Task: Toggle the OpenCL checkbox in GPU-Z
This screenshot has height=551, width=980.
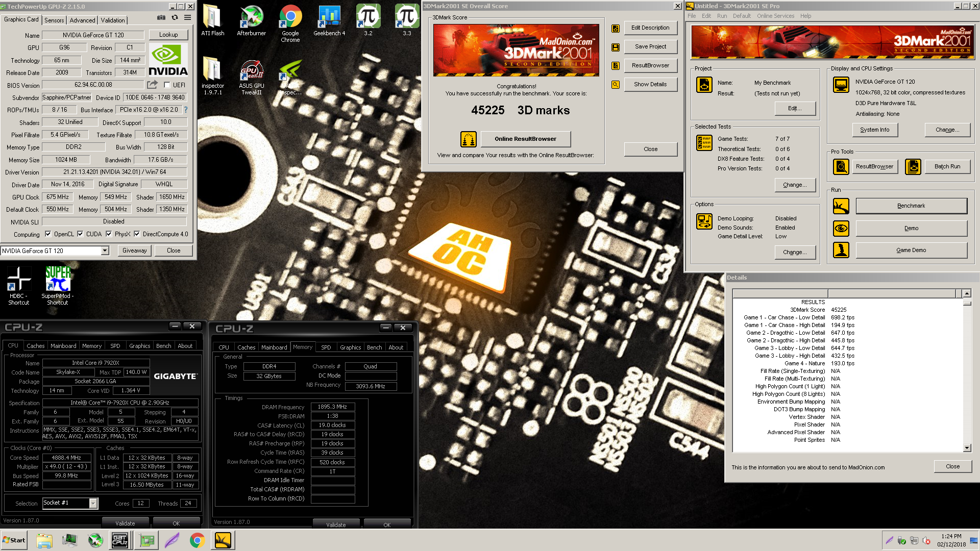Action: [x=48, y=234]
